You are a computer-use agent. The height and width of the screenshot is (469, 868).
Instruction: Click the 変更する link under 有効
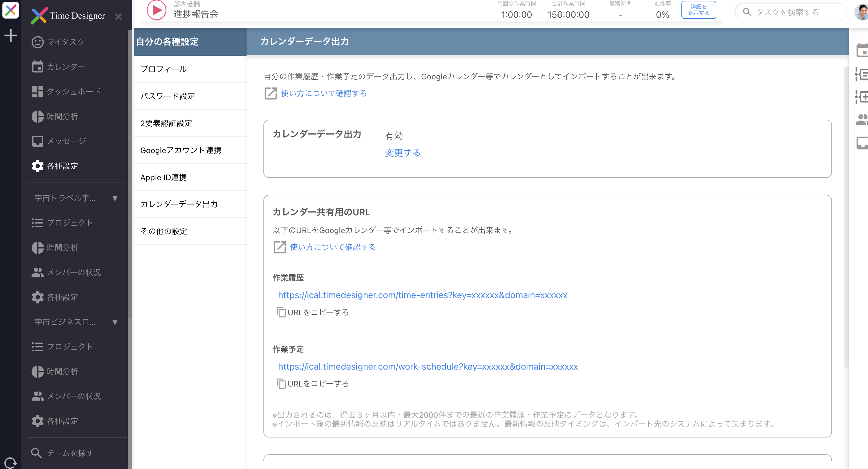(403, 153)
